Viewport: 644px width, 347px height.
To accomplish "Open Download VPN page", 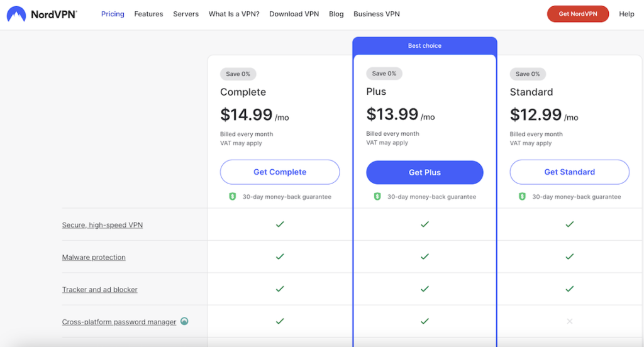I will click(294, 14).
